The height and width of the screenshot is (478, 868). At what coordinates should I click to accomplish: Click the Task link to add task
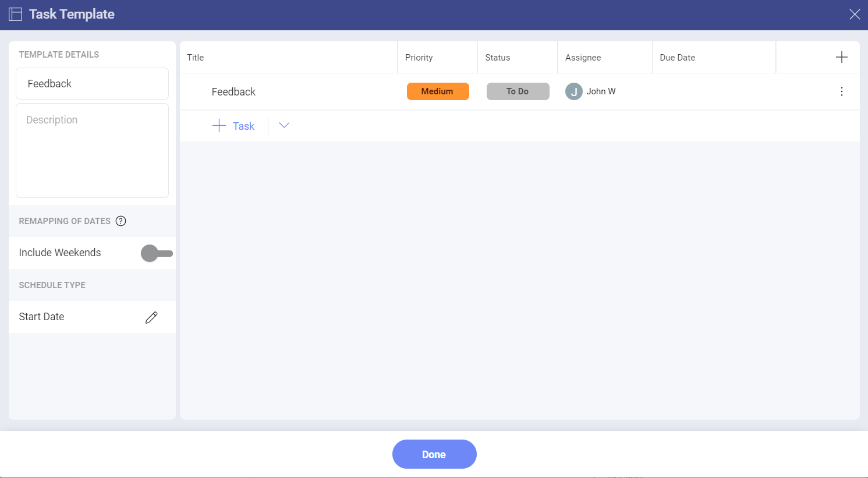(243, 126)
